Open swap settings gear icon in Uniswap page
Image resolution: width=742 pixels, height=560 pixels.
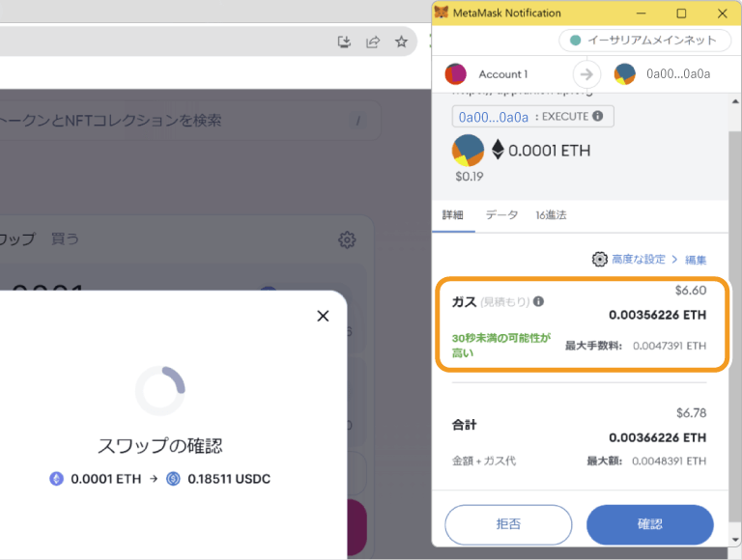pyautogui.click(x=347, y=239)
